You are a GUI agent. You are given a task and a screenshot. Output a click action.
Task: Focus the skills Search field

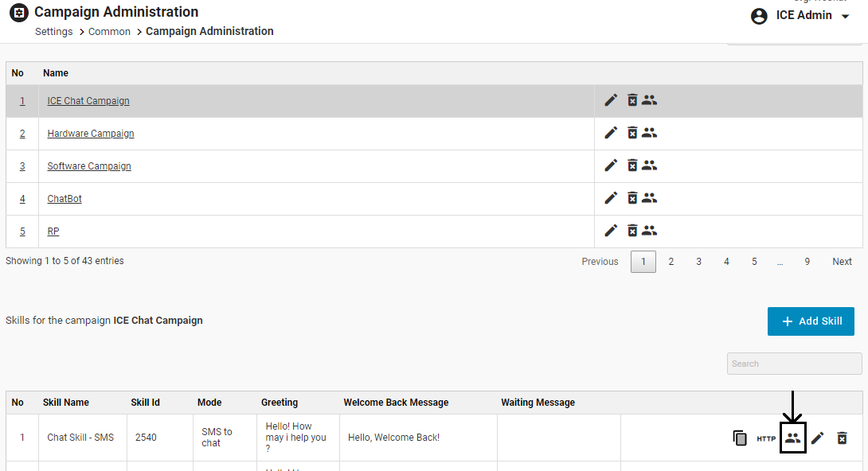tap(794, 364)
